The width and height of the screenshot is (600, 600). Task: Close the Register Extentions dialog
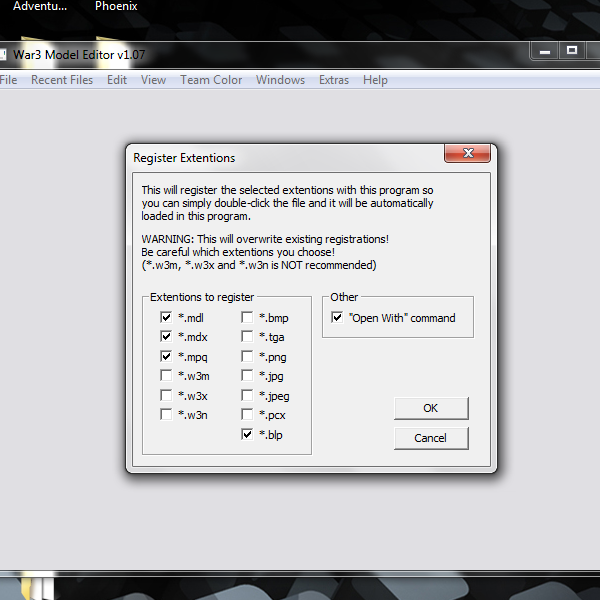pos(467,153)
